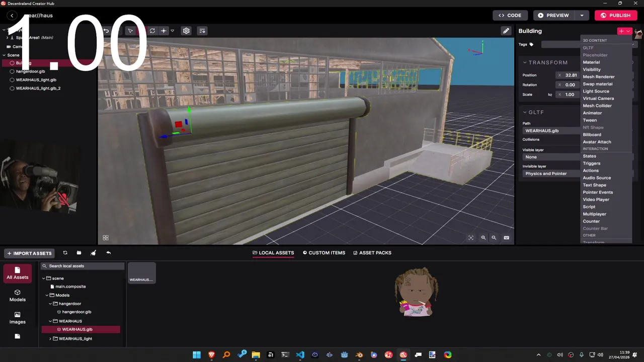Collapse the Models folder

[x=47, y=295]
